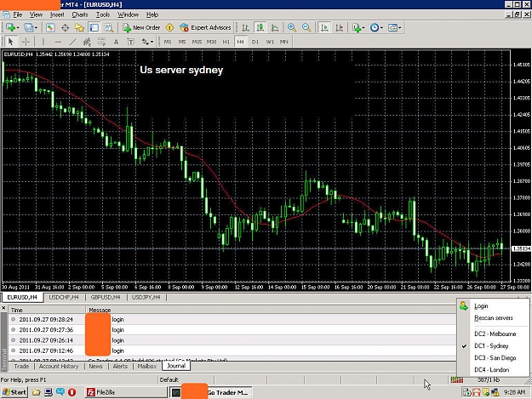The image size is (532, 399).
Task: Select the Cursor arrow tool
Action: (x=10, y=42)
